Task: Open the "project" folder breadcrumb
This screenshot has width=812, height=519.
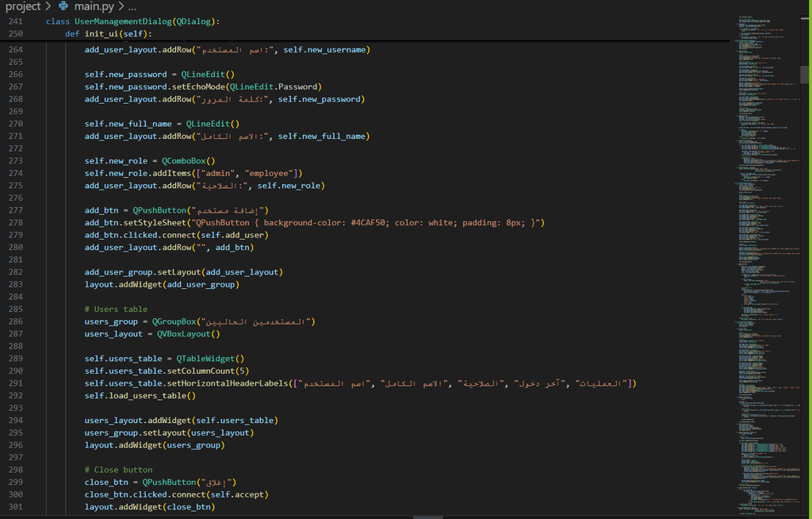Action: point(23,6)
